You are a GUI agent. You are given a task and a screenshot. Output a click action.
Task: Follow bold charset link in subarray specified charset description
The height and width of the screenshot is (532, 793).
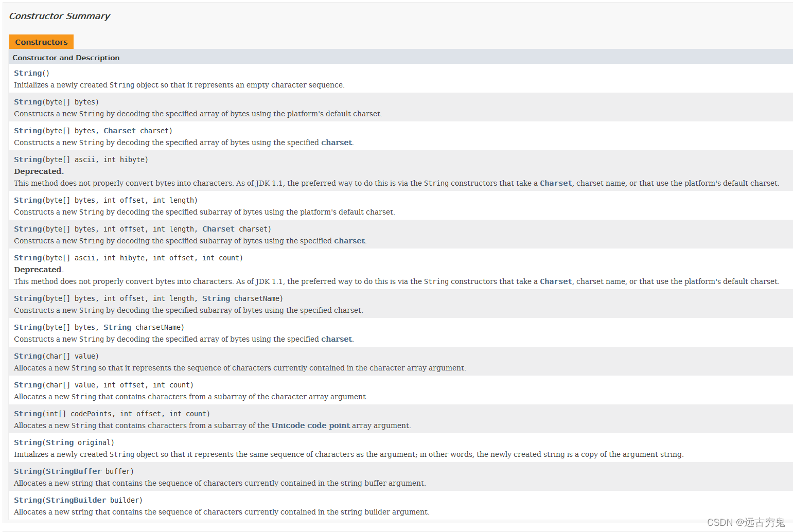(349, 241)
